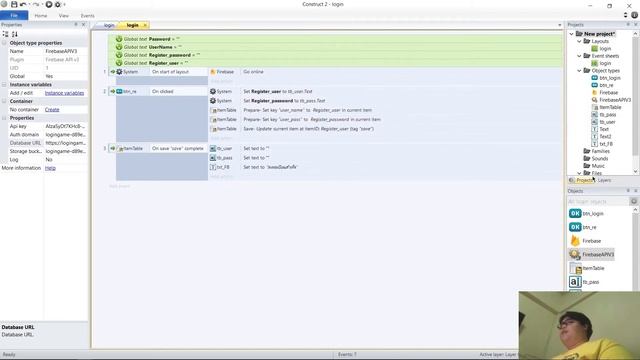Close the Properties panel

point(84,25)
